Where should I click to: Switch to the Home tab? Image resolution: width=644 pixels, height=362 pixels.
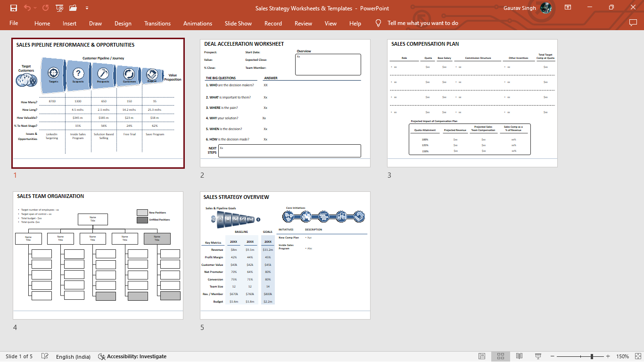(x=42, y=23)
